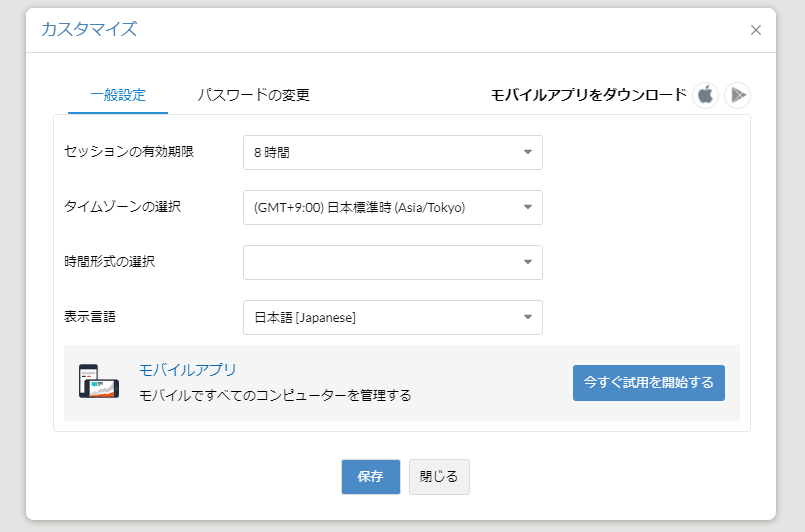Close the カスタマイズ dialog with the X
Viewport: 805px width, 532px height.
[756, 30]
